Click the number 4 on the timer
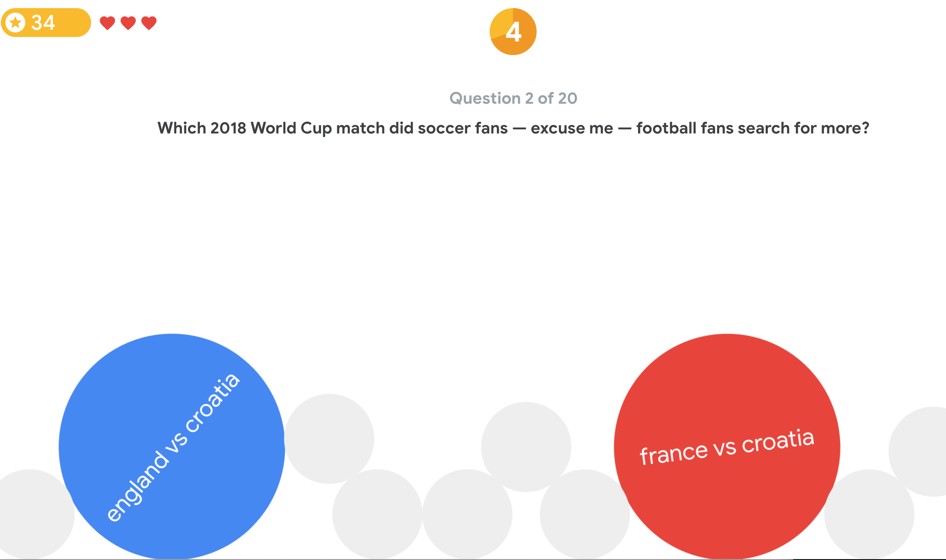The image size is (946, 560). (x=514, y=32)
